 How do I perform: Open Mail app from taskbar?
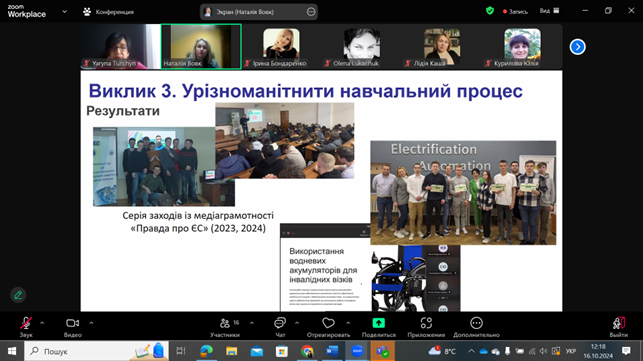[x=257, y=351]
